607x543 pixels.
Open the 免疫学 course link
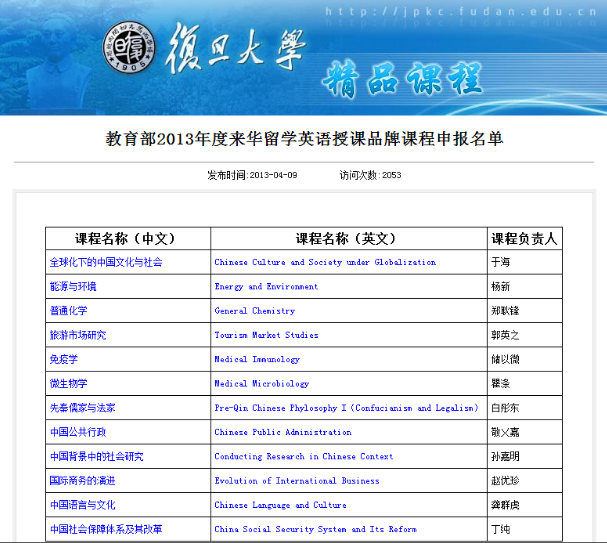pos(63,359)
